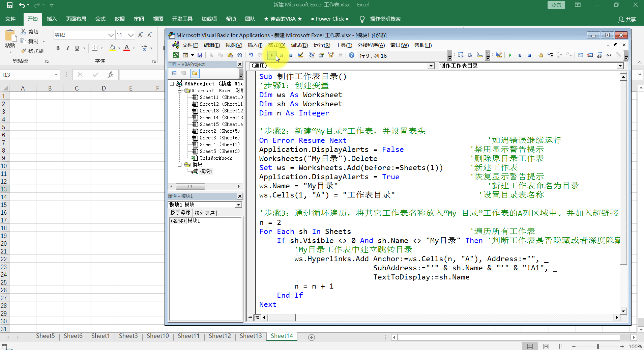Click the Excel zoom slider handle
The width and height of the screenshot is (644, 350).
coord(598,347)
